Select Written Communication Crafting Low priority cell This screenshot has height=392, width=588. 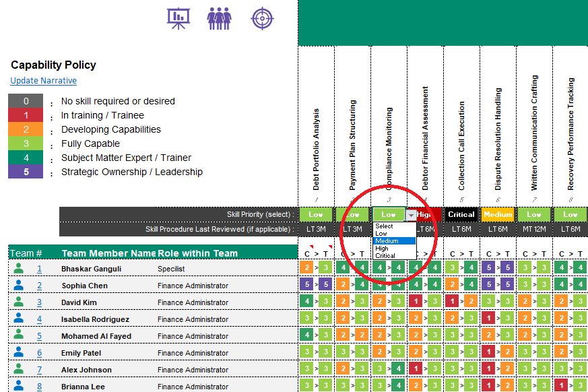[x=534, y=215]
